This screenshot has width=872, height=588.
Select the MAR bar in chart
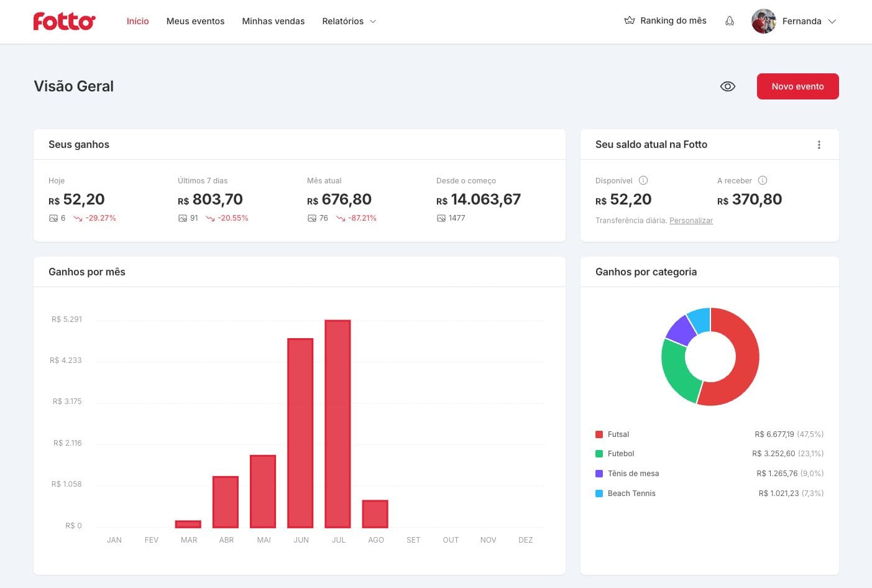pos(188,524)
